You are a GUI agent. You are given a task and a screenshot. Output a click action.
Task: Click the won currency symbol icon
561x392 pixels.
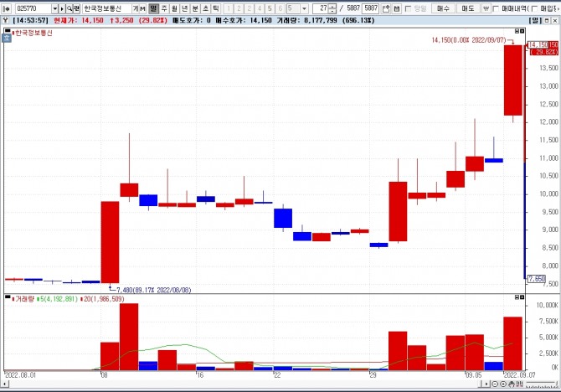(486, 8)
